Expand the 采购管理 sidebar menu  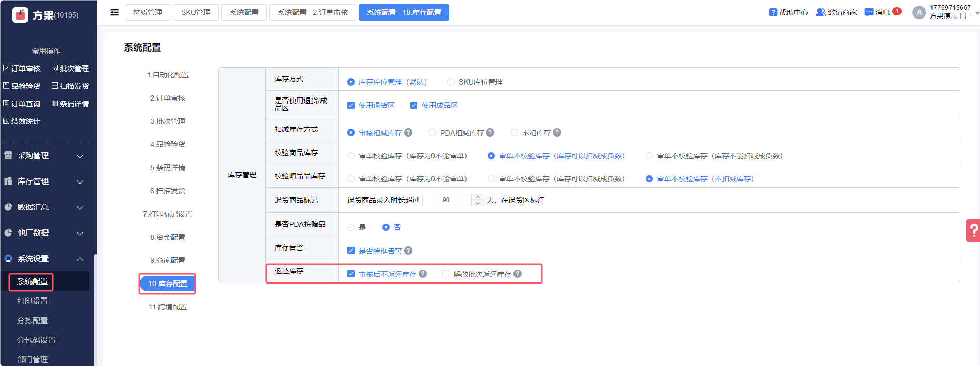pos(44,156)
